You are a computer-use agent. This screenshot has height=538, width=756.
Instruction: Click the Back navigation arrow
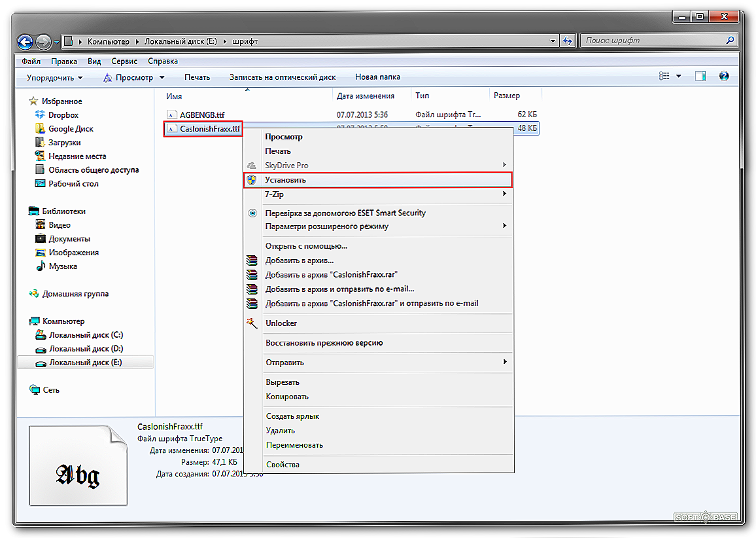(25, 42)
